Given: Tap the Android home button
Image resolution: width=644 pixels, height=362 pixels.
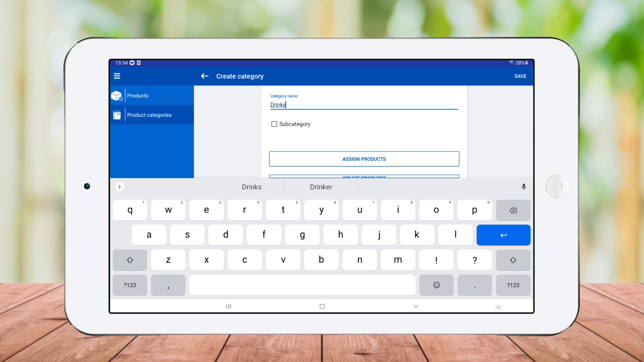Looking at the screenshot, I should pyautogui.click(x=322, y=306).
